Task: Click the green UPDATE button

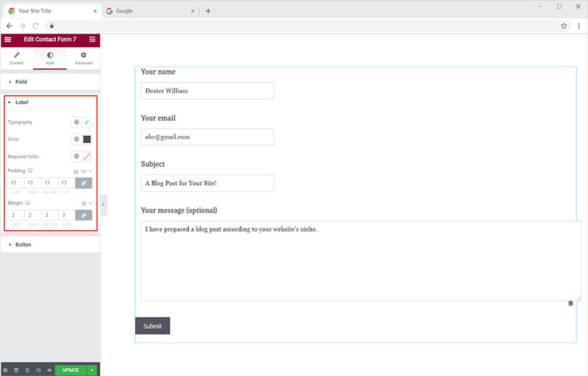Action: [x=71, y=370]
